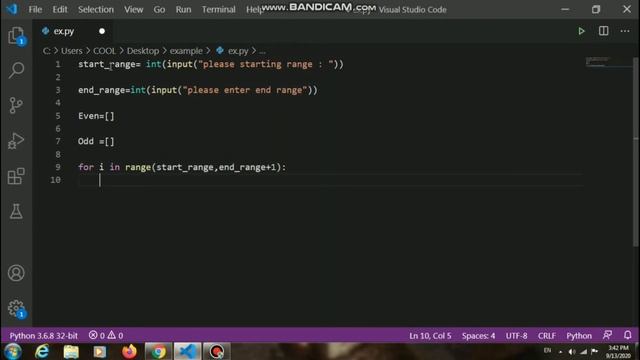Click Ln 10, Col 5 status entry
The width and height of the screenshot is (640, 360).
pos(430,336)
